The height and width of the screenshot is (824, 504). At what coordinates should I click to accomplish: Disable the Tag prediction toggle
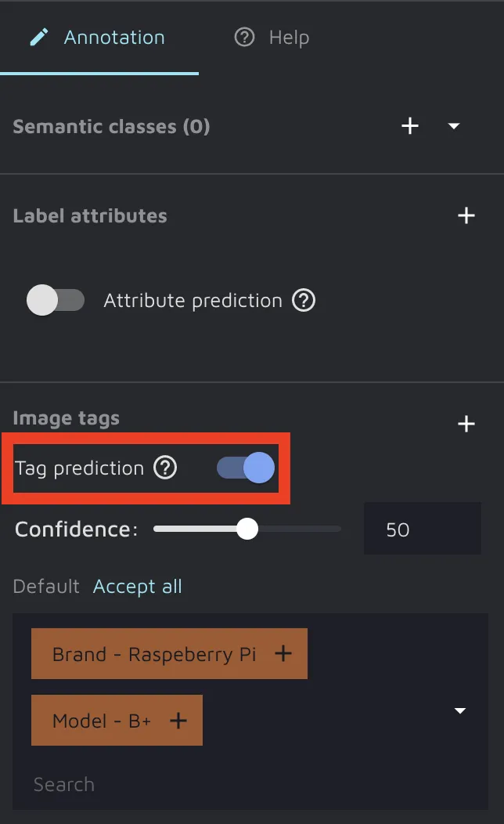coord(246,468)
